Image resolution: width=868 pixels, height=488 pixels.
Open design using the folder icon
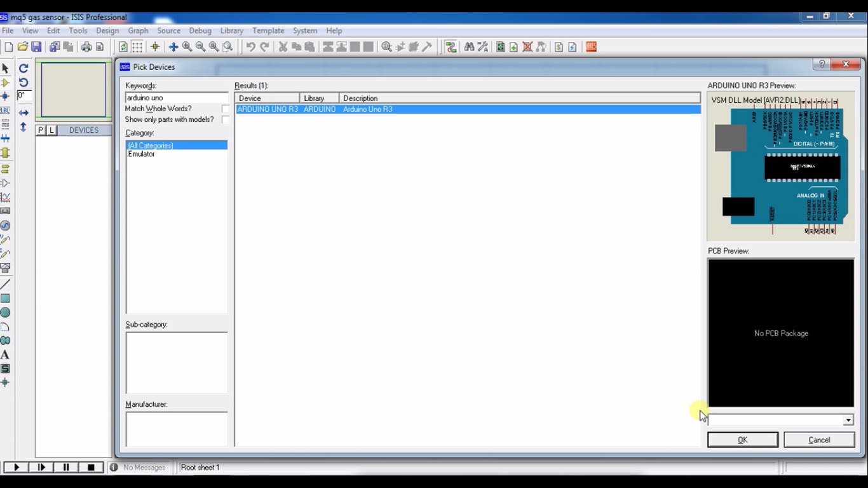pyautogui.click(x=23, y=47)
